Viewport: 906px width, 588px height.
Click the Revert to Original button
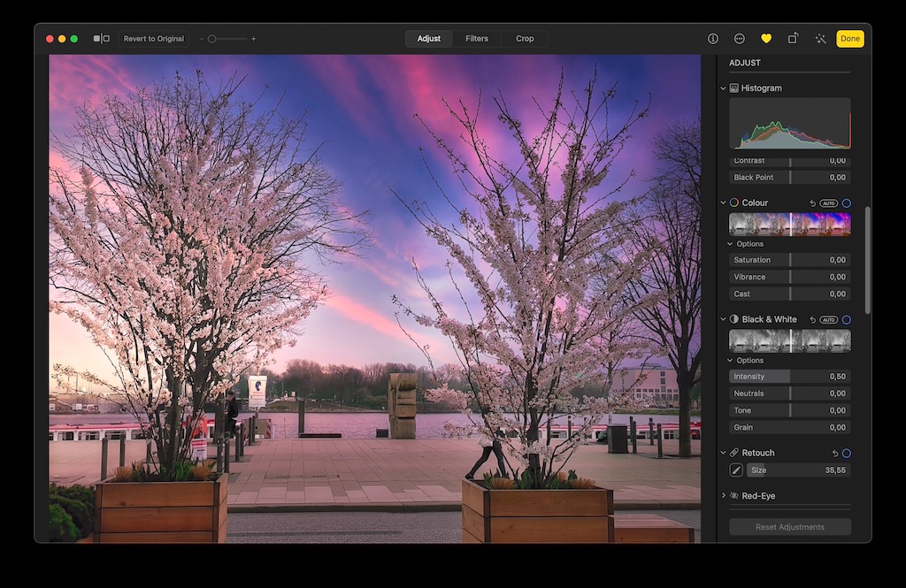[x=154, y=39]
